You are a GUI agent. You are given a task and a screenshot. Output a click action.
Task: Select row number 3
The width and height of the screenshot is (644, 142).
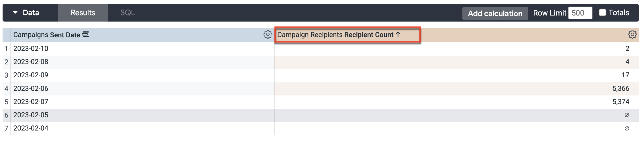pyautogui.click(x=6, y=75)
